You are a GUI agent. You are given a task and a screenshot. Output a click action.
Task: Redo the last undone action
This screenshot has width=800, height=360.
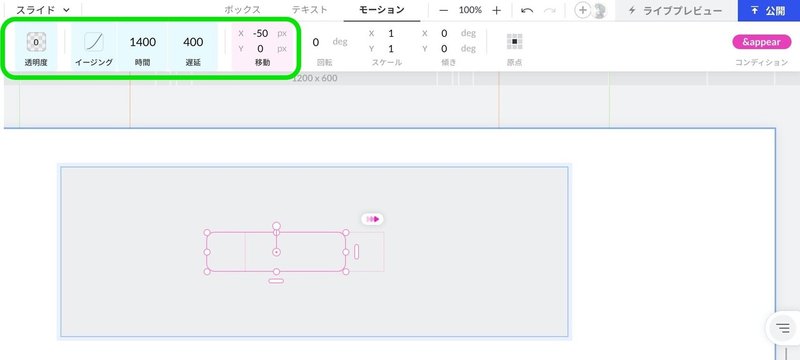point(550,10)
